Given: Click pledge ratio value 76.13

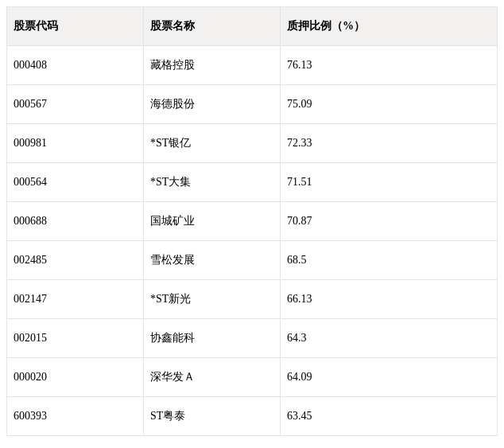Looking at the screenshot, I should pos(299,64).
